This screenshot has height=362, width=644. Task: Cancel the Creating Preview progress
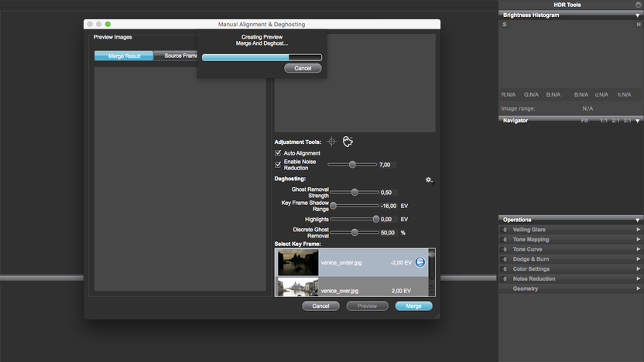coord(303,69)
